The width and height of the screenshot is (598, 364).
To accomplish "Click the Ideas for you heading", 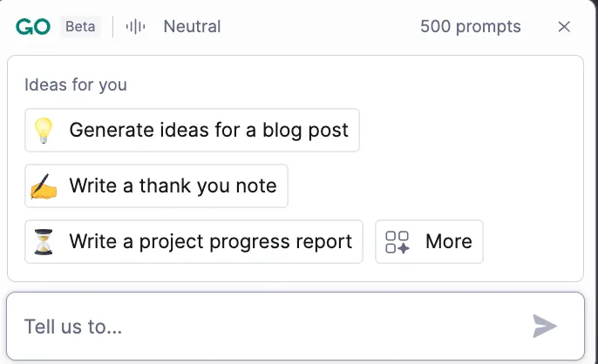I will (76, 84).
